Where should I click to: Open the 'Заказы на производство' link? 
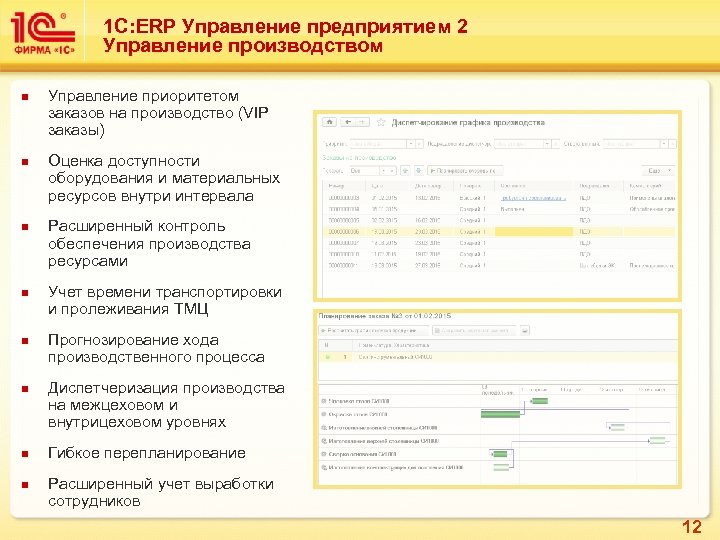(359, 158)
